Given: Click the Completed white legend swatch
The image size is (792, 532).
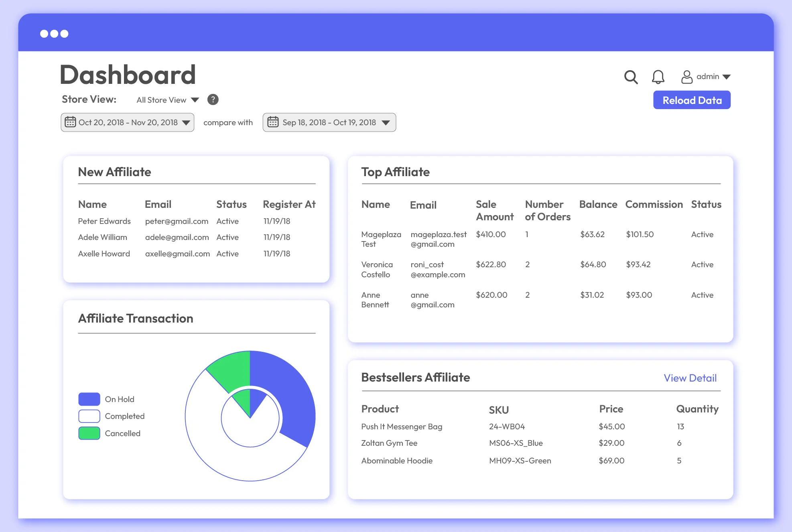Looking at the screenshot, I should tap(89, 416).
